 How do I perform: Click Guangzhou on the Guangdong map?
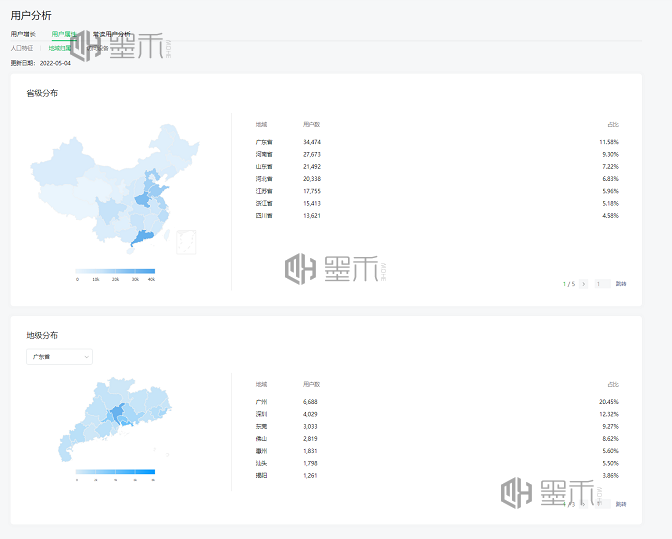pyautogui.click(x=117, y=412)
